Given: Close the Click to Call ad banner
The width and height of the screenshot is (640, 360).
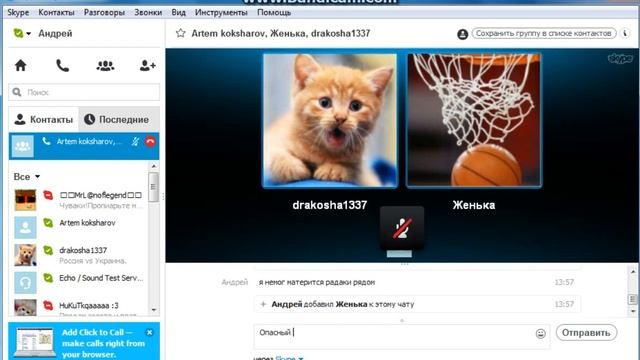Looking at the screenshot, I should point(149,332).
